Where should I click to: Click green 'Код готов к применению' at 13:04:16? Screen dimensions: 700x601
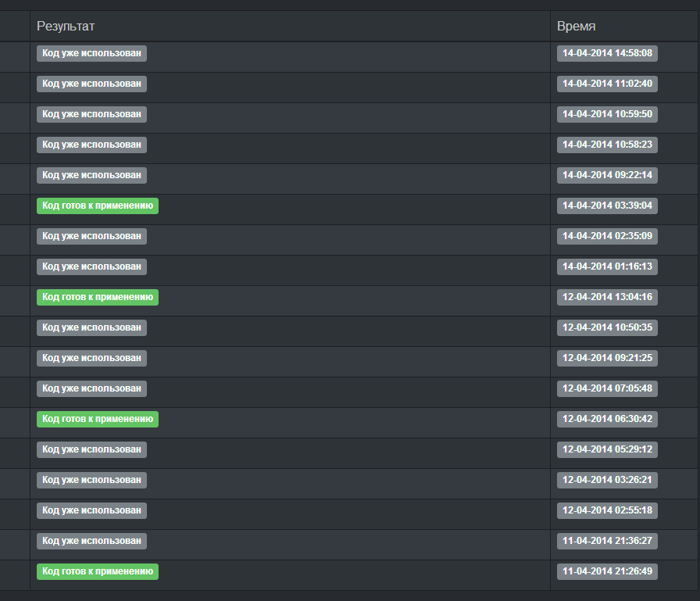[x=98, y=298]
